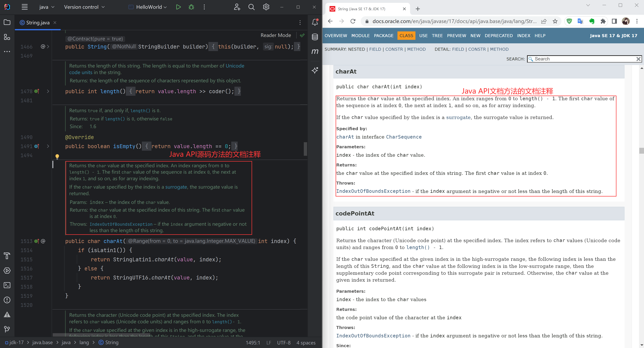Screen dimensions: 644x348
Task: Open Chrome tab search chevron
Action: (x=588, y=5)
